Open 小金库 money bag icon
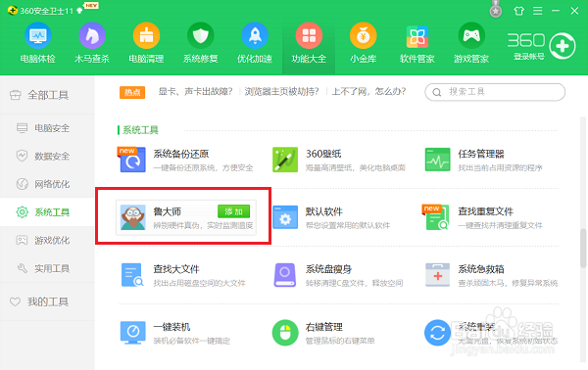 point(363,35)
